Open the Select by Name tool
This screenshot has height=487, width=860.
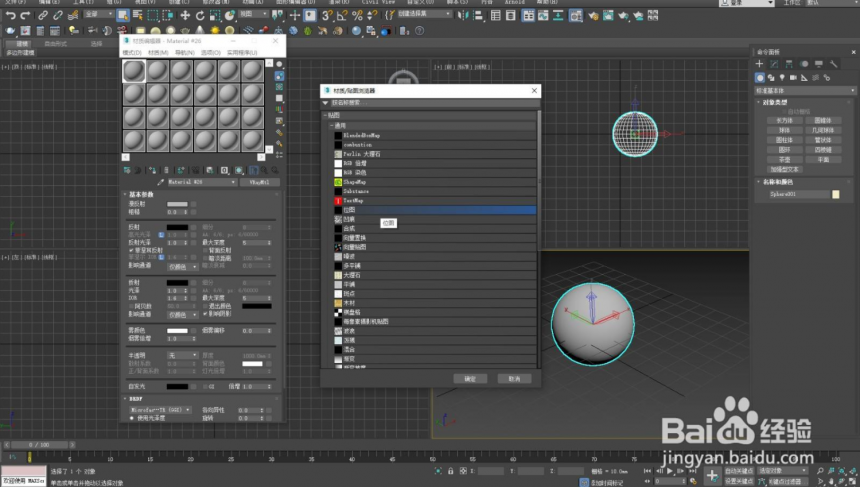(138, 15)
